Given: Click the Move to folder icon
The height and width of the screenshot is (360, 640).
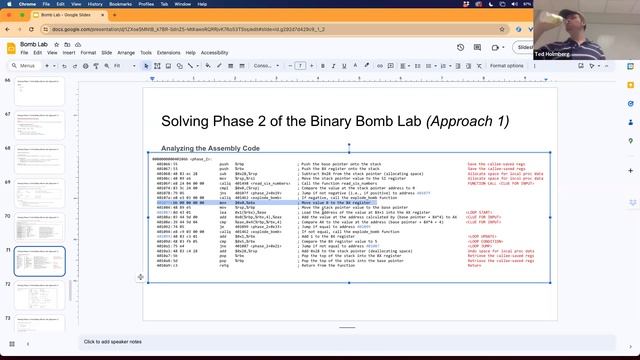Looking at the screenshot, I should [x=67, y=44].
